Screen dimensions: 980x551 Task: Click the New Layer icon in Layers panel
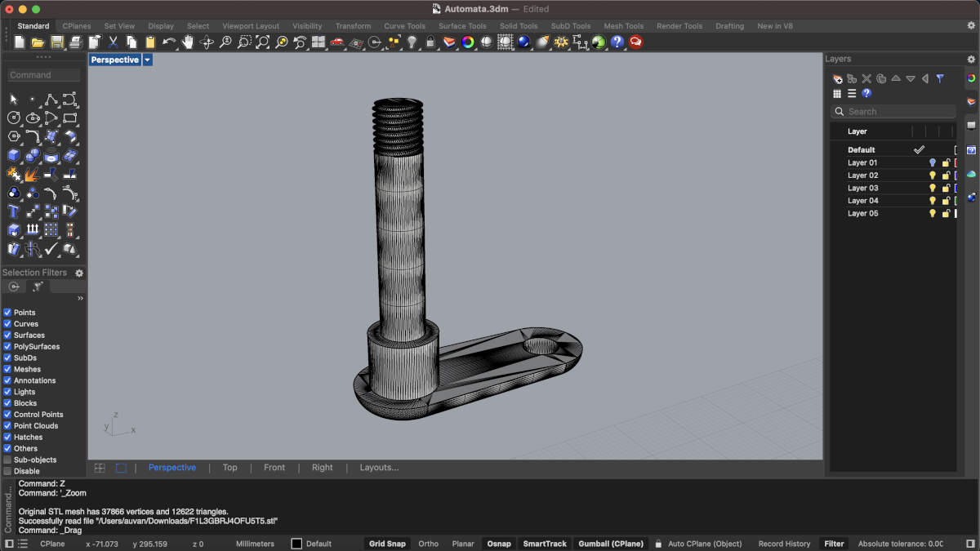(837, 79)
